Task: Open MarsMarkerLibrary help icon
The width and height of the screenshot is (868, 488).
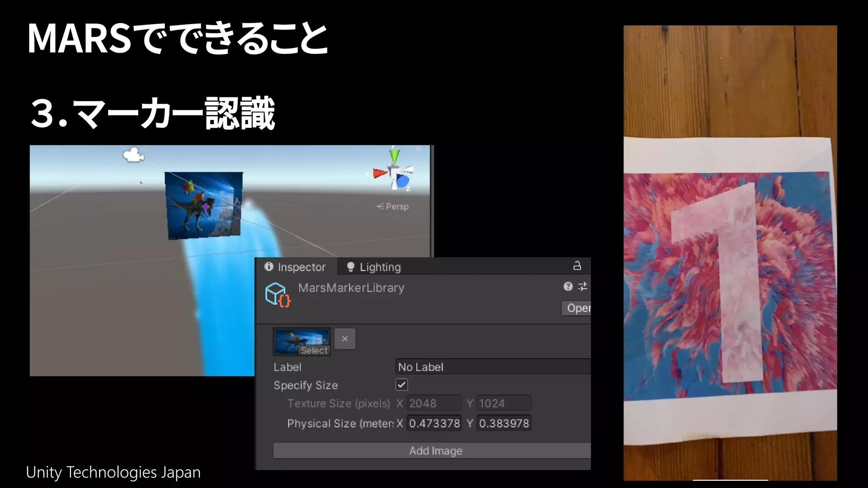Action: click(x=568, y=286)
